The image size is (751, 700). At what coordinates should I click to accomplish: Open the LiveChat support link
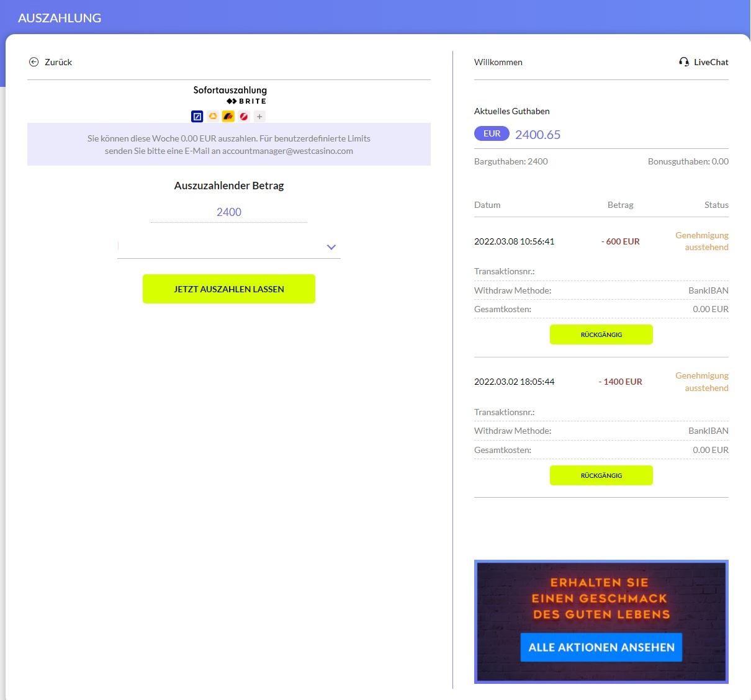[711, 62]
